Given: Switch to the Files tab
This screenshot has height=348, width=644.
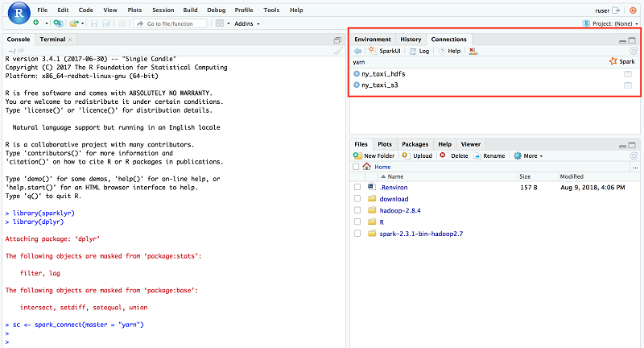Looking at the screenshot, I should (361, 144).
